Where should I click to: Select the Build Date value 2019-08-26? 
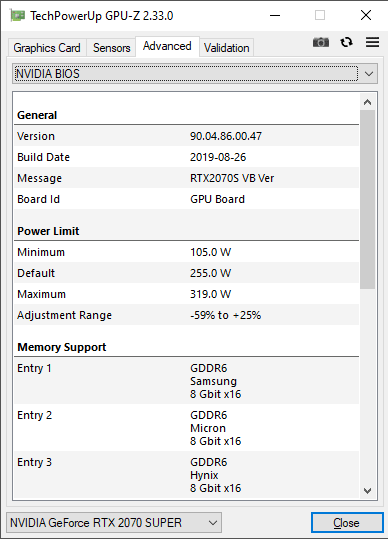tap(218, 157)
